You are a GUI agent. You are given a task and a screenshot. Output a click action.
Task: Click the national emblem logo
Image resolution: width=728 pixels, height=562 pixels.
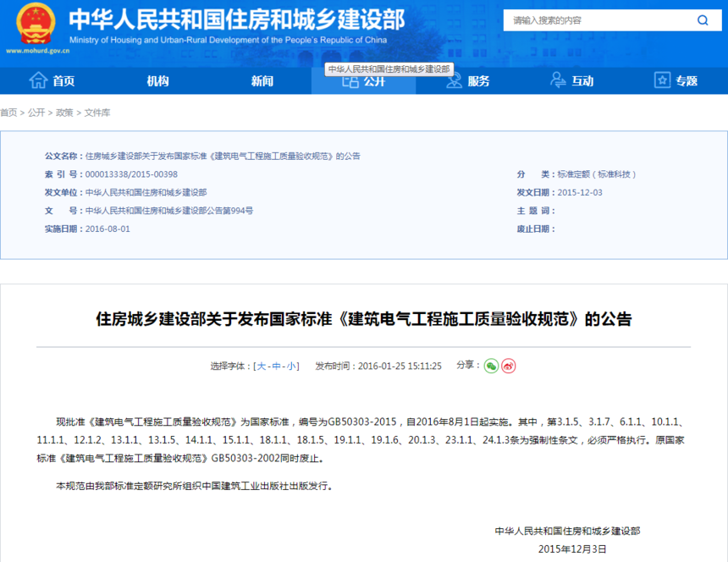(36, 25)
